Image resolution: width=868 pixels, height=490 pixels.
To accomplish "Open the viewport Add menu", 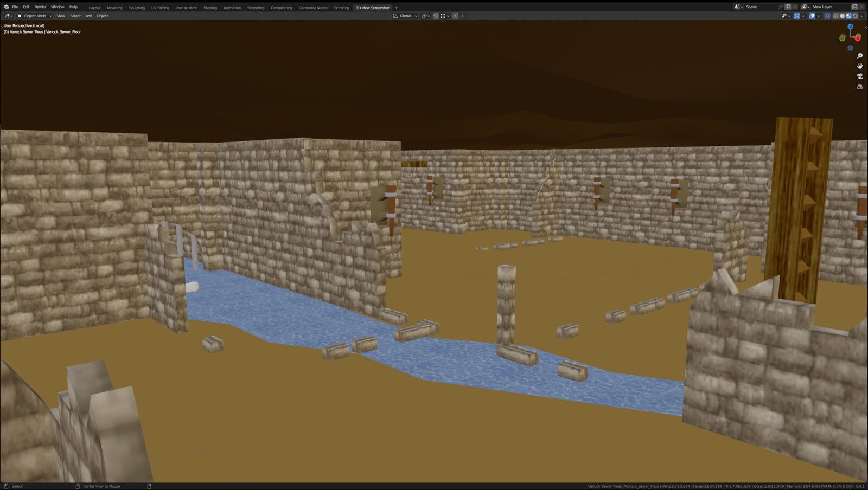I will pyautogui.click(x=88, y=16).
